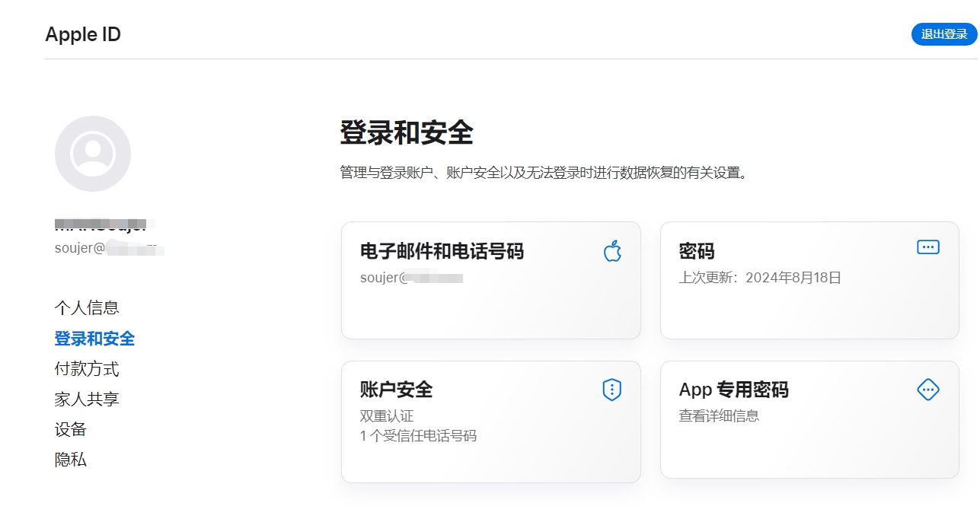Image resolution: width=980 pixels, height=522 pixels.
Task: Open the 账户安全 card title
Action: pos(396,390)
